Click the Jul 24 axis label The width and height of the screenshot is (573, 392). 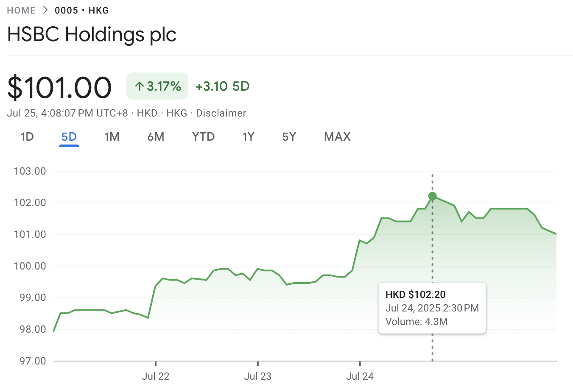[360, 376]
